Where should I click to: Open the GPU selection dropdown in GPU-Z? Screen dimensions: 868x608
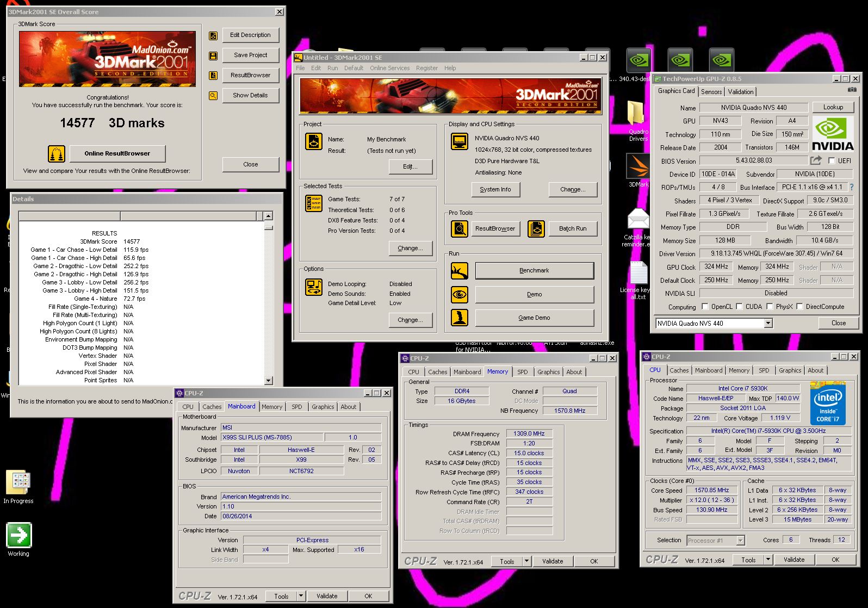[768, 324]
